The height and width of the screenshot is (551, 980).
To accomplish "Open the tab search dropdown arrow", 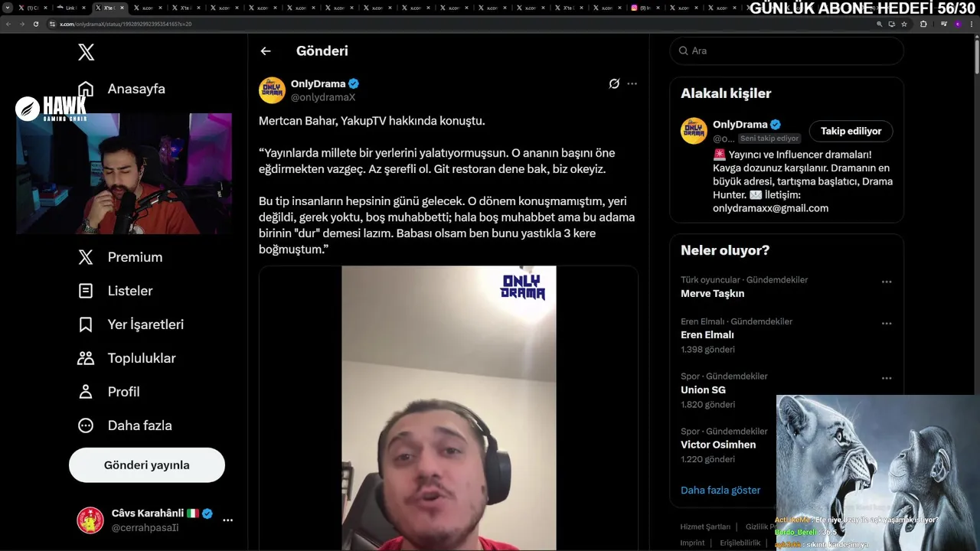I will pyautogui.click(x=8, y=8).
